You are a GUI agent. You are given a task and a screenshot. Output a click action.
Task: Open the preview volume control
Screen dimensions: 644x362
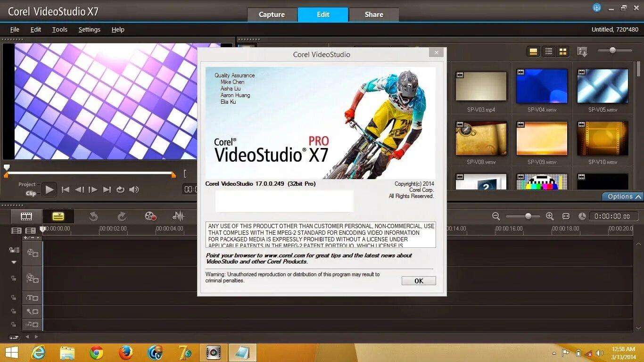click(x=134, y=189)
